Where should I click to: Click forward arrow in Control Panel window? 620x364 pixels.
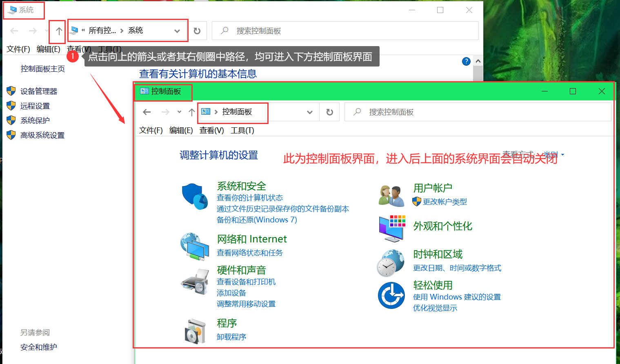(165, 112)
